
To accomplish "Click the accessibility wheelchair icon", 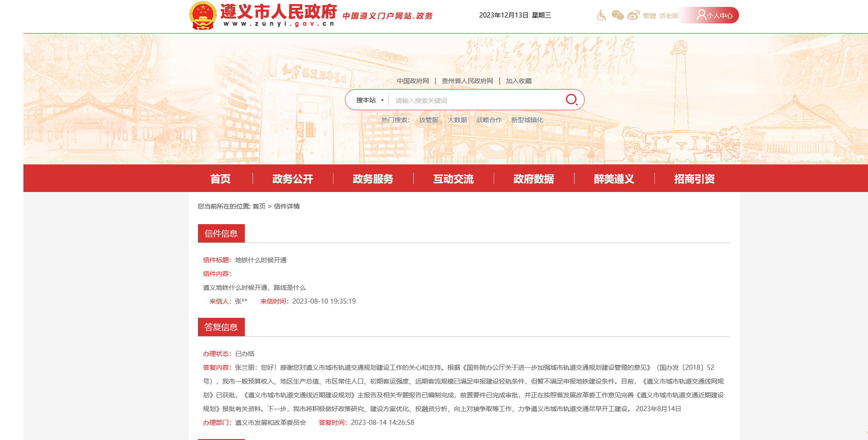I will click(601, 15).
